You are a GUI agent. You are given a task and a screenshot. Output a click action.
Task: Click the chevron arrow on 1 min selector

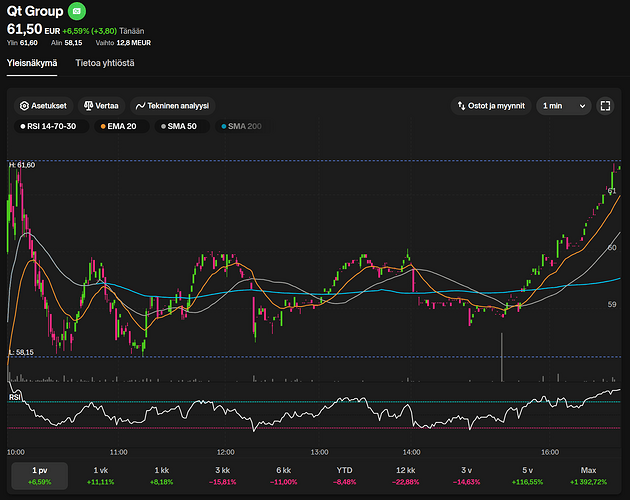pyautogui.click(x=582, y=106)
